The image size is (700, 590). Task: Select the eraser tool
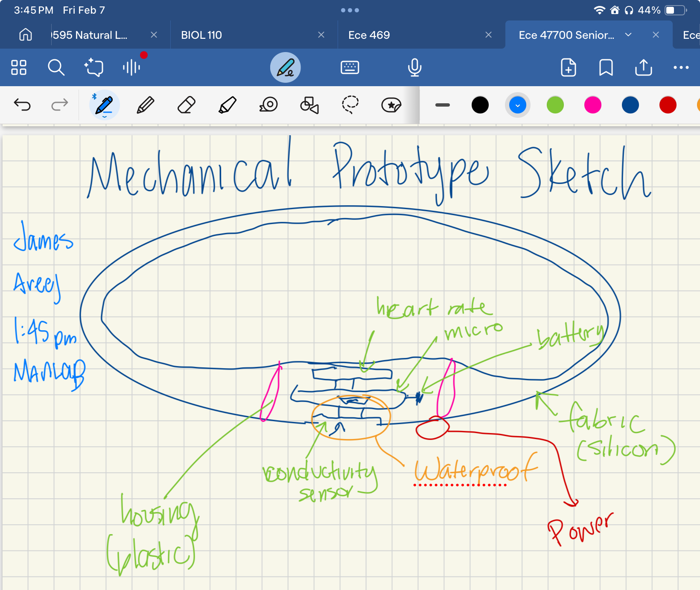186,105
